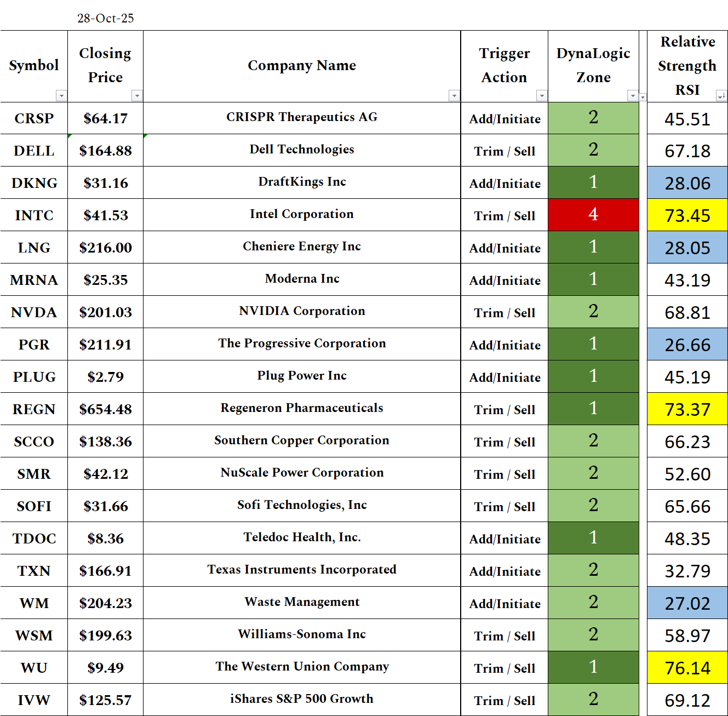Click DELL closing price $164.88

click(x=106, y=151)
